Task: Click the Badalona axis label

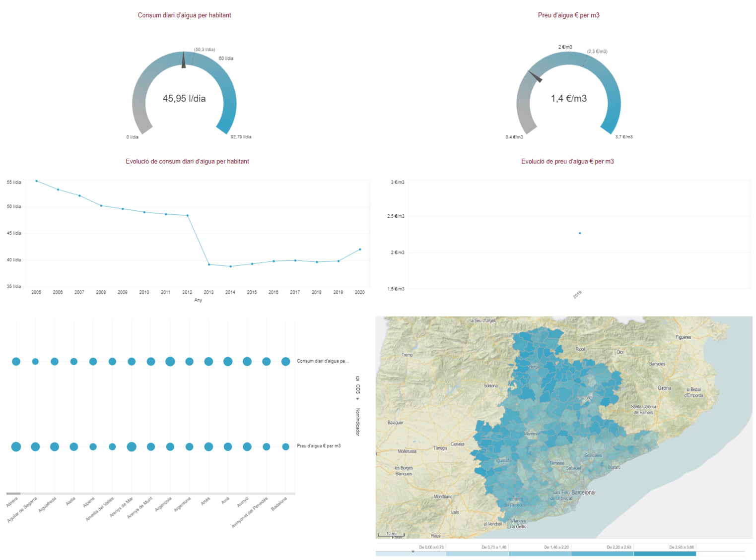Action: (x=279, y=503)
